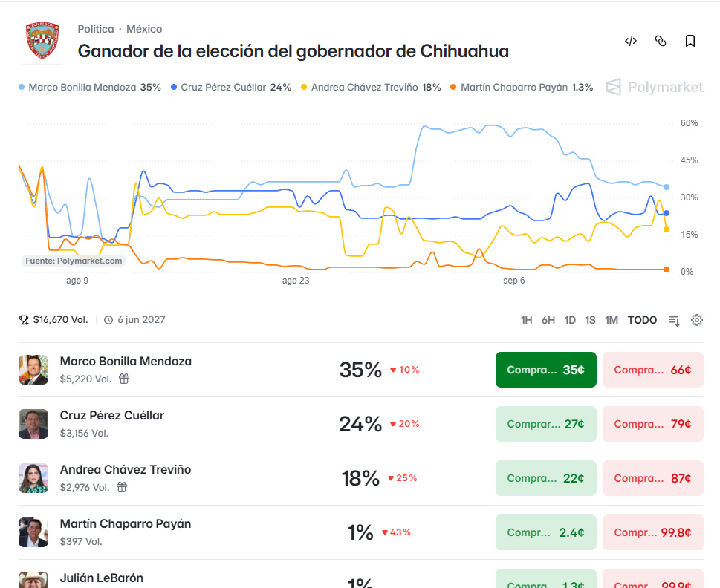Click Martín Chaparro Payán's photo thumbnail

tap(33, 532)
